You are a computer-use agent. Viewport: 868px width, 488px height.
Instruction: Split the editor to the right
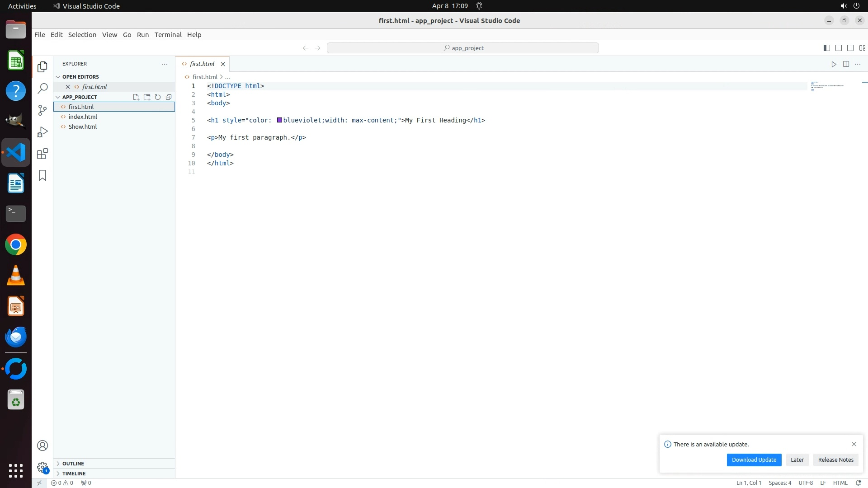(x=846, y=64)
